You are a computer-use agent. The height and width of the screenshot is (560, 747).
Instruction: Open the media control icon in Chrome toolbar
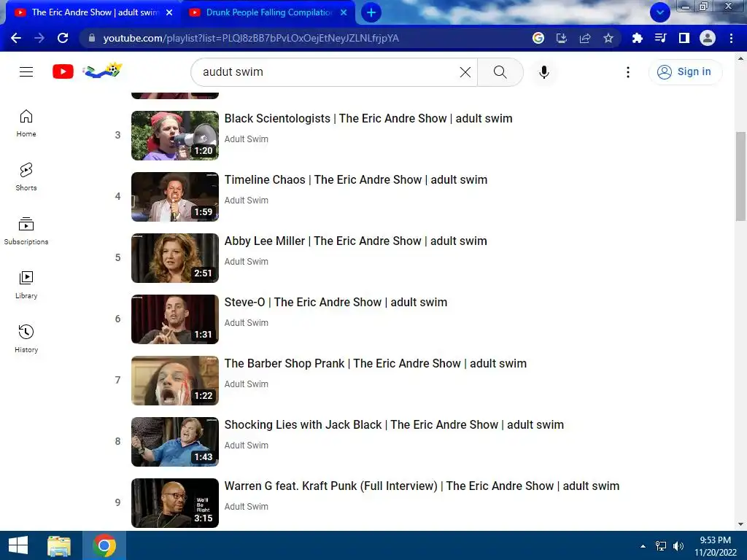tap(660, 38)
